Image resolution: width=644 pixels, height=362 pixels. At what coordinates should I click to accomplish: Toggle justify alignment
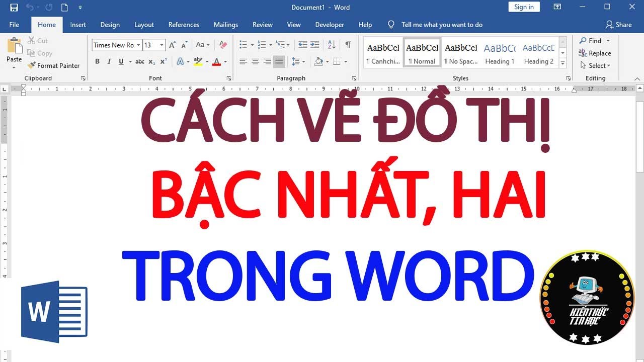(x=279, y=62)
